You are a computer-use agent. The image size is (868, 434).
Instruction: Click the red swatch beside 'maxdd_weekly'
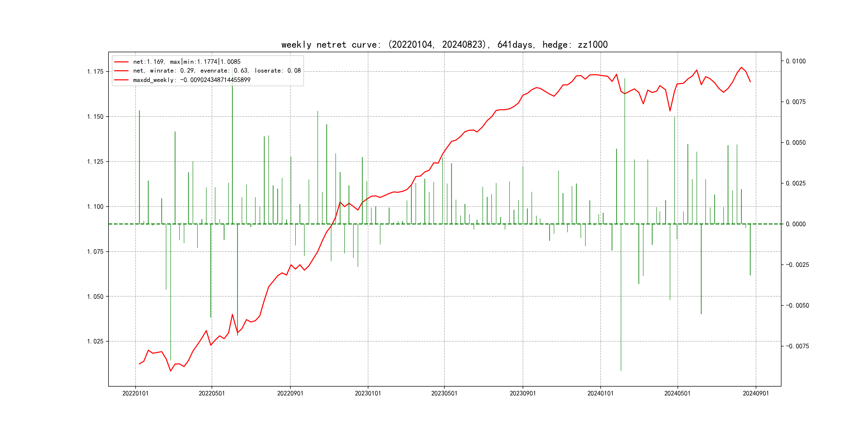(121, 80)
